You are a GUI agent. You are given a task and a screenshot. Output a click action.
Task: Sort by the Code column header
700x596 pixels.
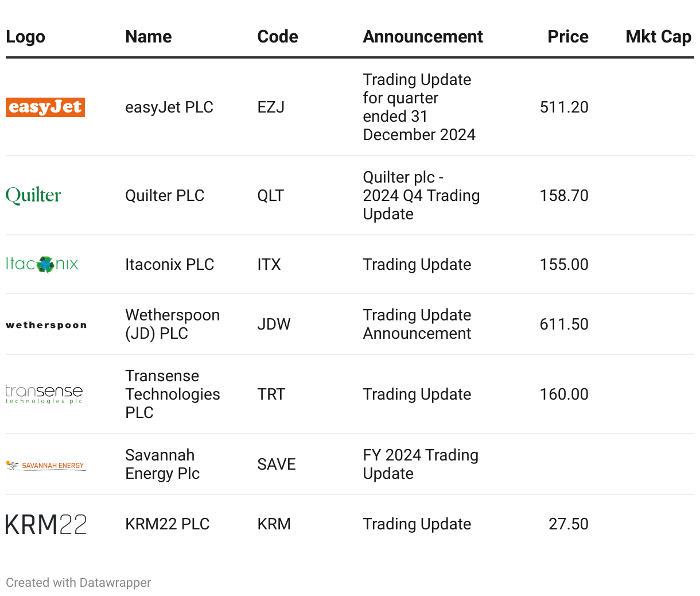(278, 37)
